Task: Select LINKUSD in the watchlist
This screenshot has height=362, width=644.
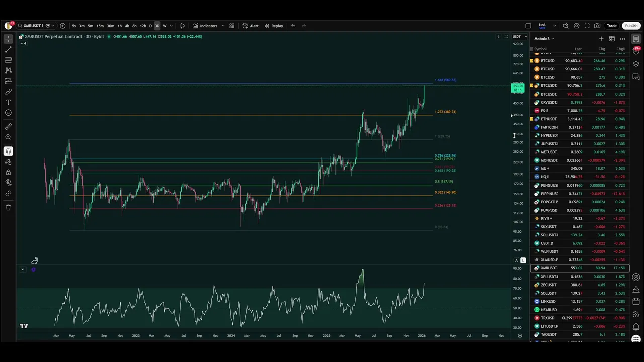Action: pyautogui.click(x=580, y=301)
